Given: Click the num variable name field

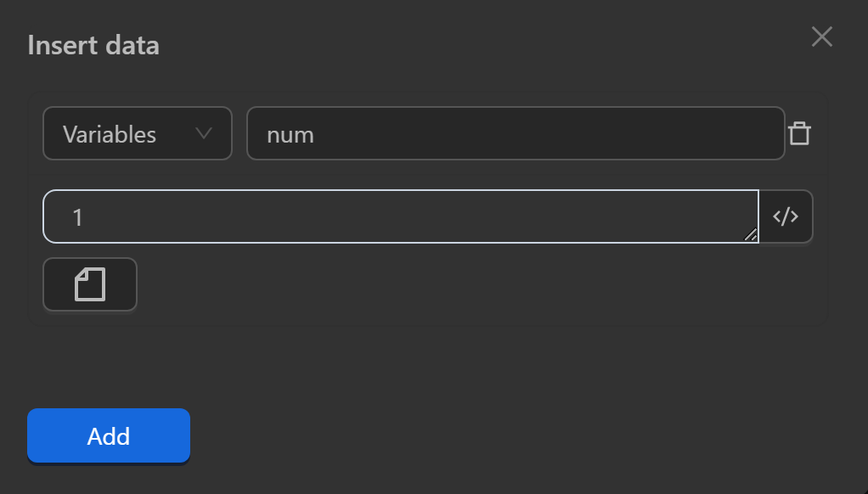Looking at the screenshot, I should tap(515, 133).
